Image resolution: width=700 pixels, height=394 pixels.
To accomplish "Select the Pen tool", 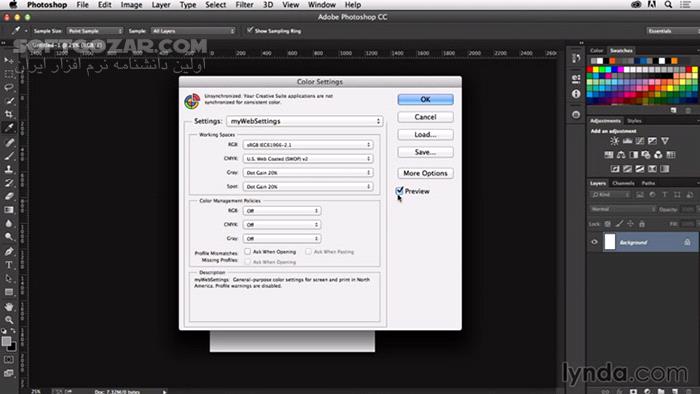I will pos(8,251).
